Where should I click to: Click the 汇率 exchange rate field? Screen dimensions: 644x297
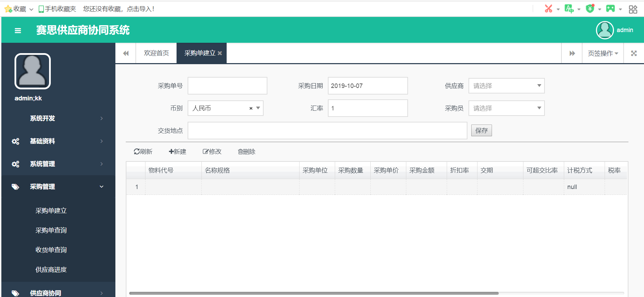(x=368, y=108)
